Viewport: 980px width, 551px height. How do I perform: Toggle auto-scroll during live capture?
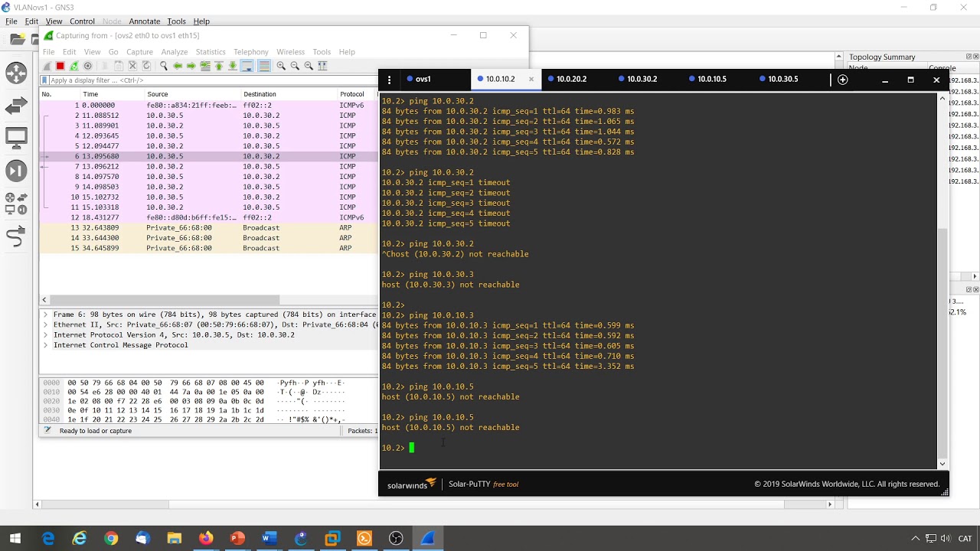tap(247, 66)
